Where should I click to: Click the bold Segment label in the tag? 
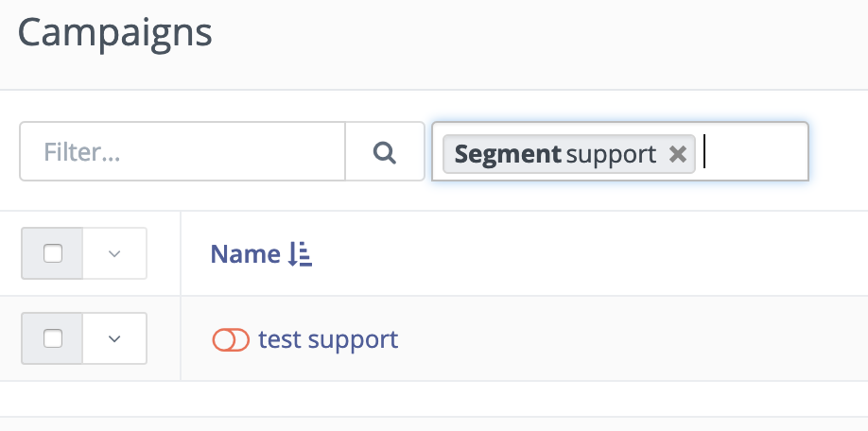tap(508, 154)
